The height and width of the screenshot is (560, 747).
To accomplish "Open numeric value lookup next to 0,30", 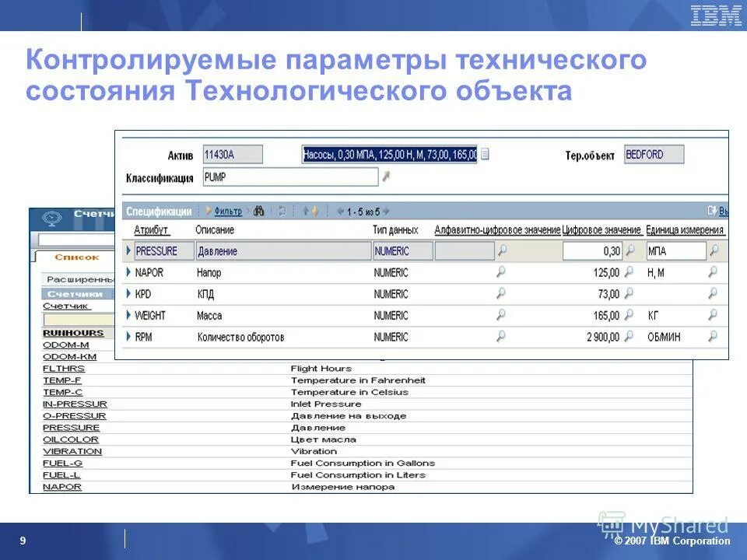I will 630,250.
